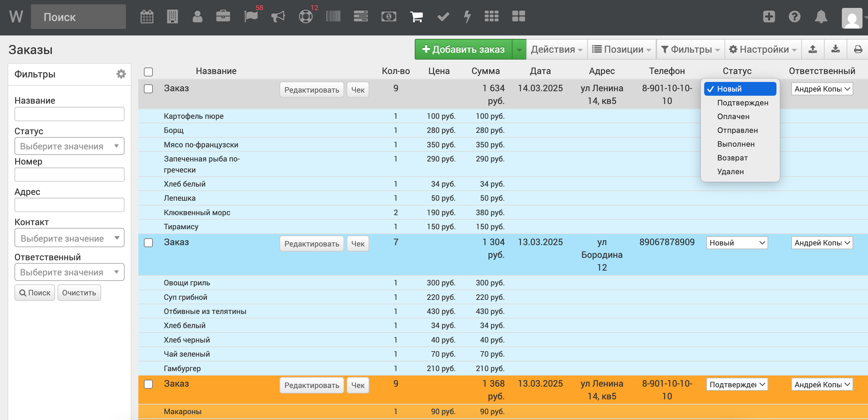The width and height of the screenshot is (868, 420).
Task: Tick checkbox of the 14.03.2025 order
Action: click(x=148, y=89)
